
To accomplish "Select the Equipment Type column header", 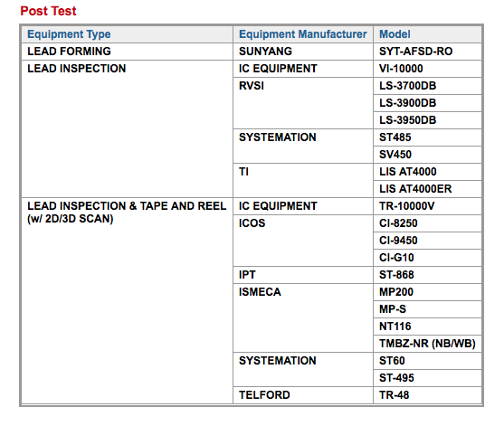I will (x=127, y=34).
